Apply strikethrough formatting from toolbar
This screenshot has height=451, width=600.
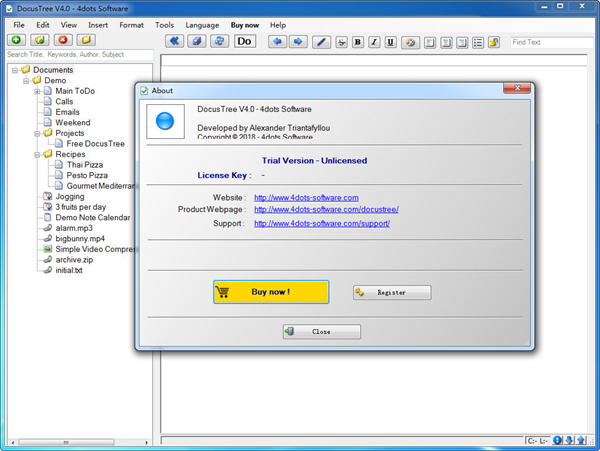[341, 42]
